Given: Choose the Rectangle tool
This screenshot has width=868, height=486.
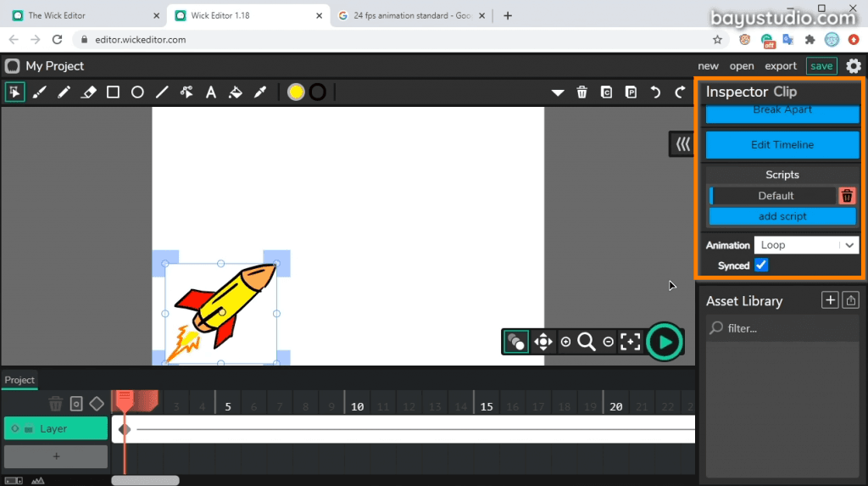Looking at the screenshot, I should (x=113, y=92).
